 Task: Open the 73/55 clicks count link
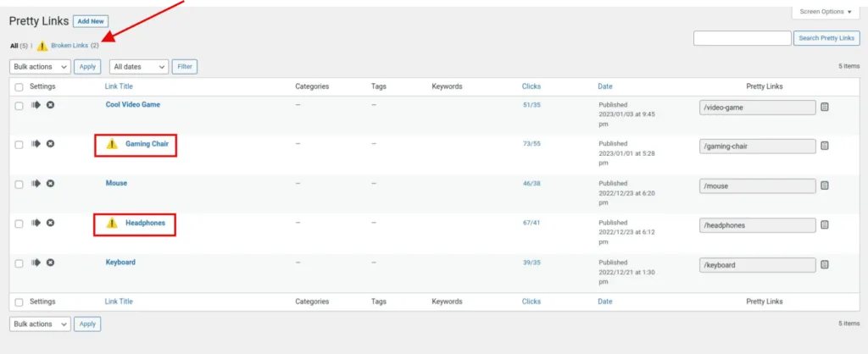coord(531,144)
